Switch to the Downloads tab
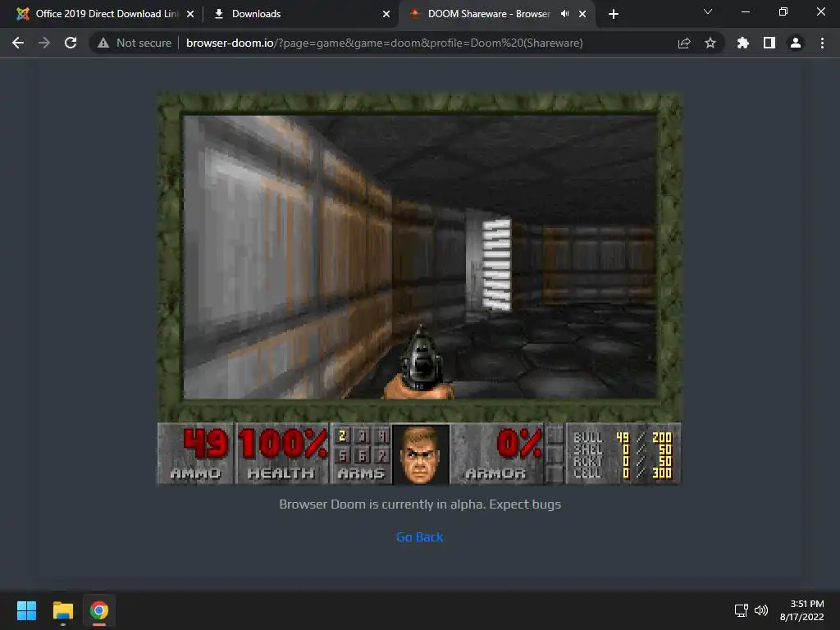 [302, 14]
